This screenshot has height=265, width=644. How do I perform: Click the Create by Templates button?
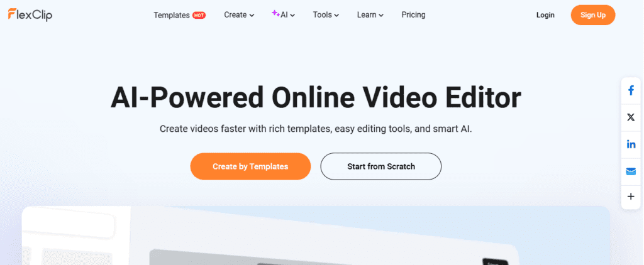(x=250, y=166)
